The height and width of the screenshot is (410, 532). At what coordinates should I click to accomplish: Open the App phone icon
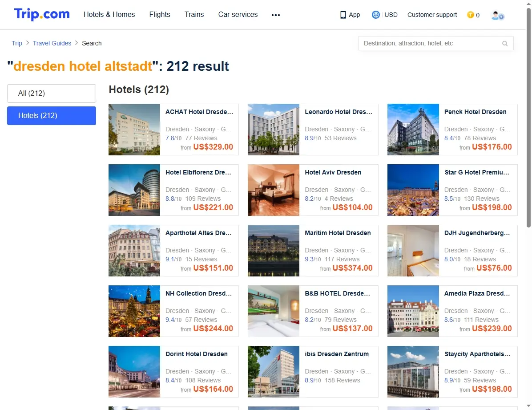point(343,15)
